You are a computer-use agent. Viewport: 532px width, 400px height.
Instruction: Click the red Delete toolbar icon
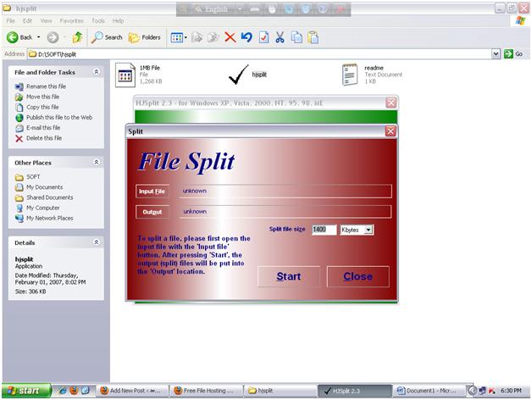tap(230, 37)
